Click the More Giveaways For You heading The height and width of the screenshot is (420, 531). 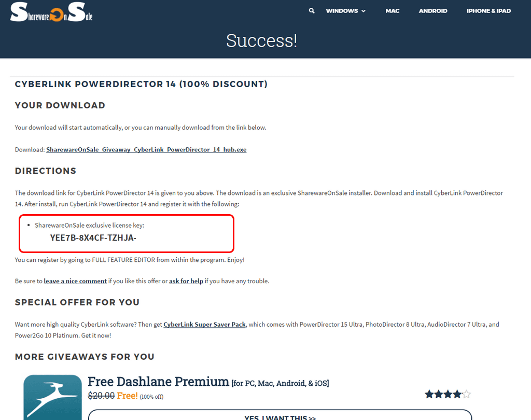[85, 357]
